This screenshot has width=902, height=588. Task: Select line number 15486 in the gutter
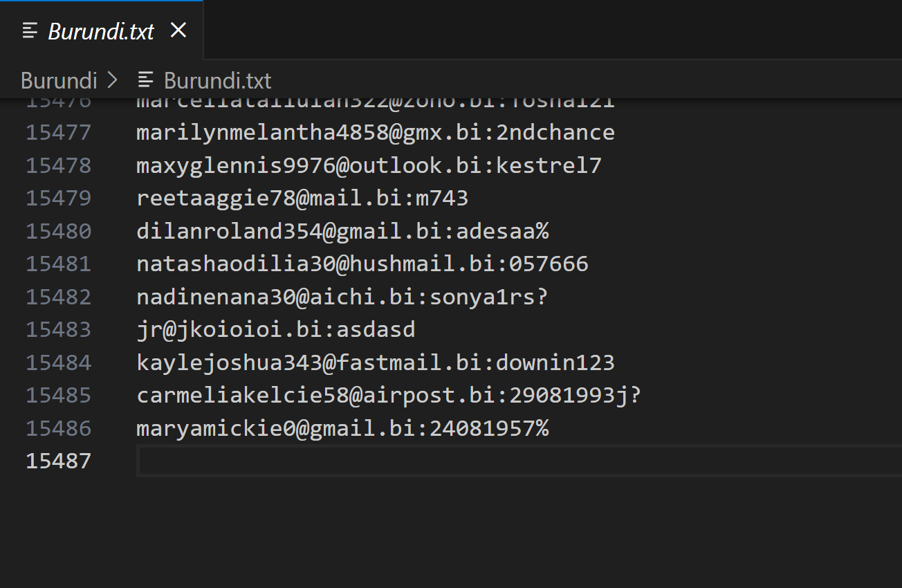point(58,428)
